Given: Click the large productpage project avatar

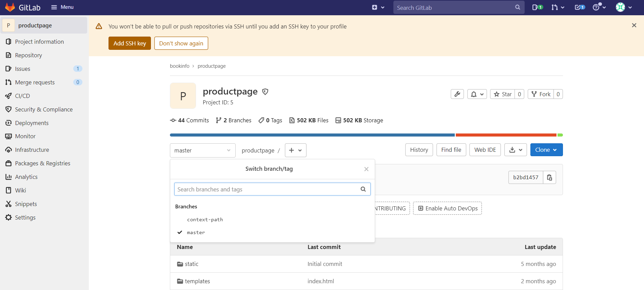Looking at the screenshot, I should coord(183,96).
